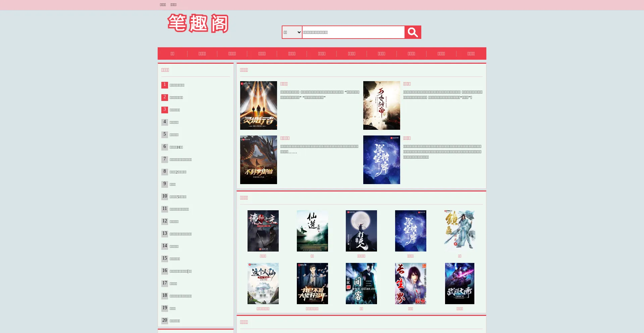This screenshot has height=333, width=644.
Task: Open the large 深空彼岸 cover beside its description
Action: click(x=382, y=160)
